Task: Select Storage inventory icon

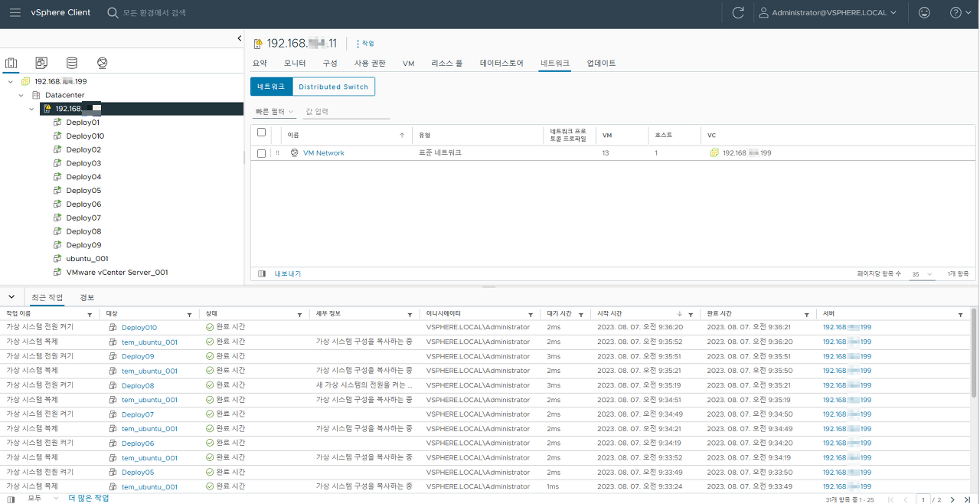Action: [72, 63]
